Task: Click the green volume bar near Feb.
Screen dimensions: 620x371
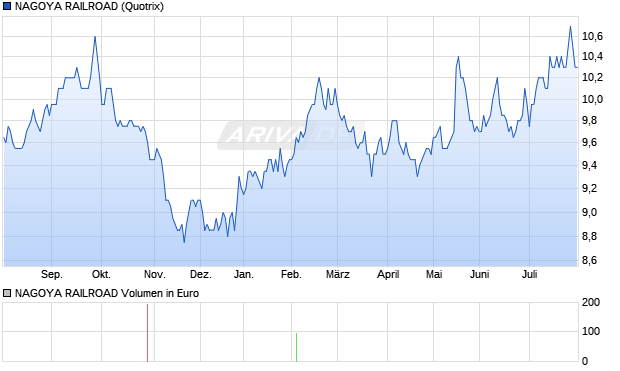Action: point(297,347)
